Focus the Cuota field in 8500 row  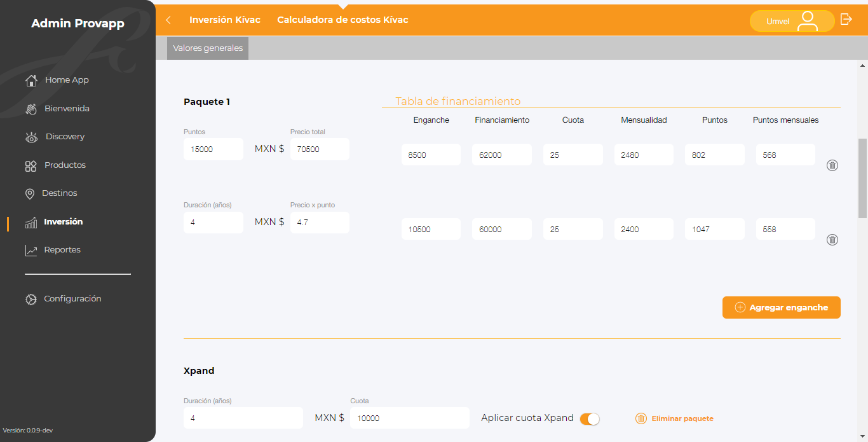point(573,155)
